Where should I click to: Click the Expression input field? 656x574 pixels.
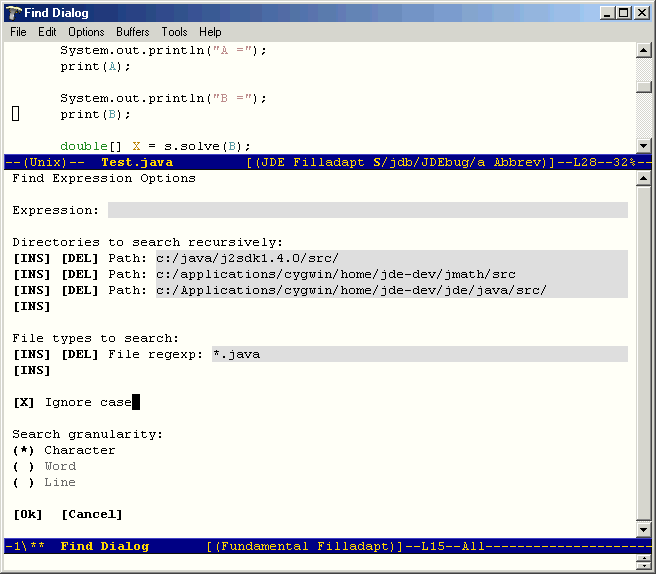(367, 210)
